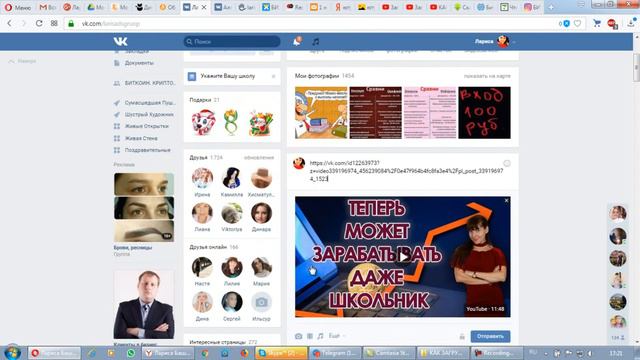Screen dimensions: 640x360
Task: Open friend Динара's avatar
Action: tap(261, 213)
